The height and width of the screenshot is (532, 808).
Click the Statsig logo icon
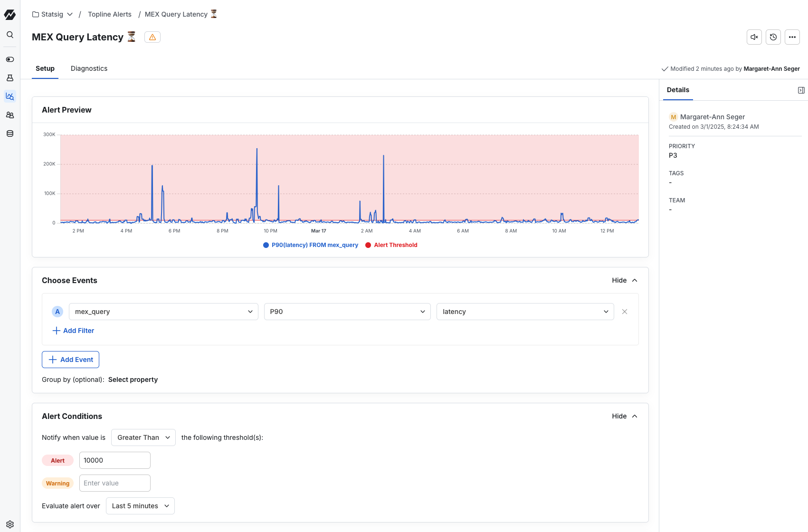[x=10, y=15]
